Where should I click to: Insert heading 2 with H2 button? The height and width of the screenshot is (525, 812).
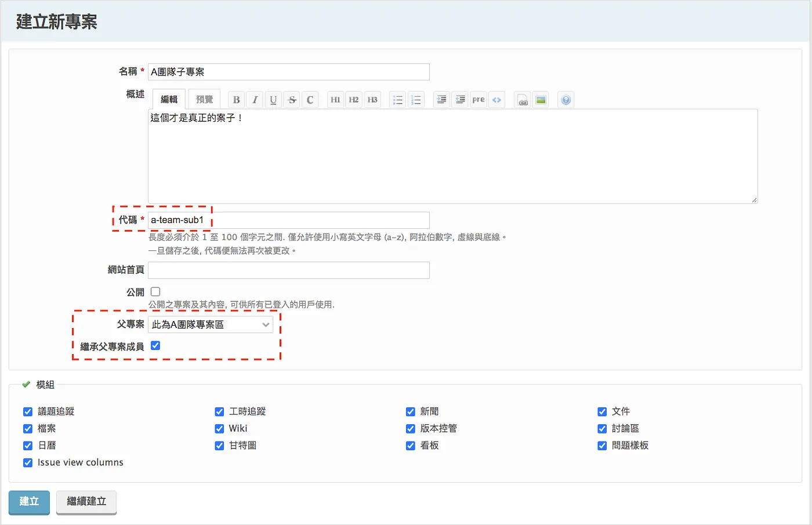[354, 100]
